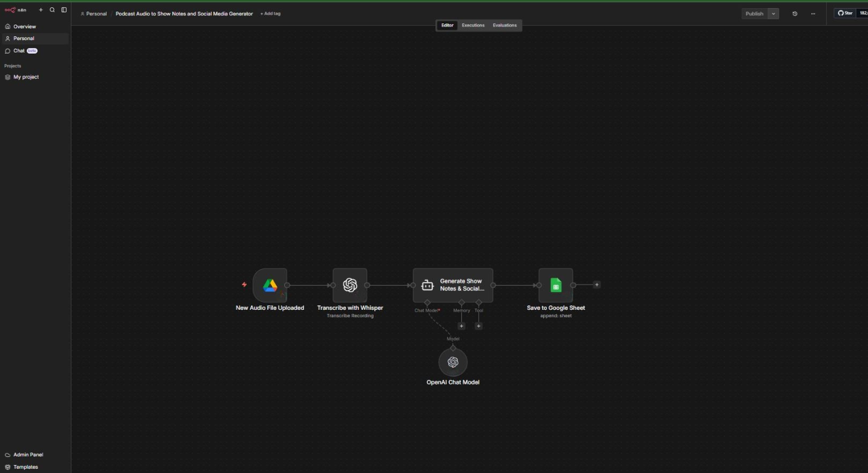Click the Publish button
This screenshot has width=868, height=473.
[753, 13]
